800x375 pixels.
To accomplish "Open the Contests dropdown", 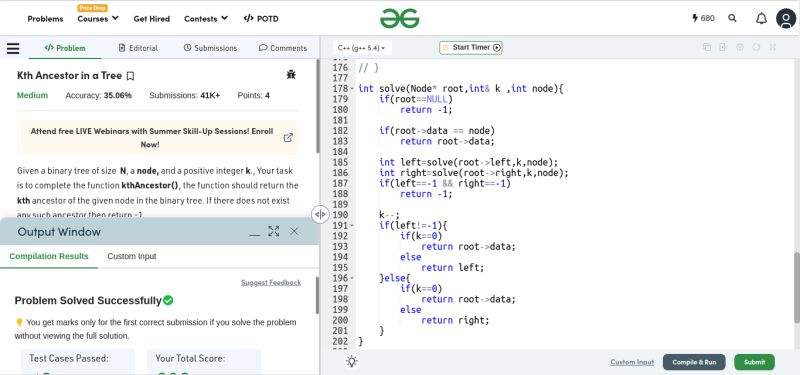I will pyautogui.click(x=206, y=18).
